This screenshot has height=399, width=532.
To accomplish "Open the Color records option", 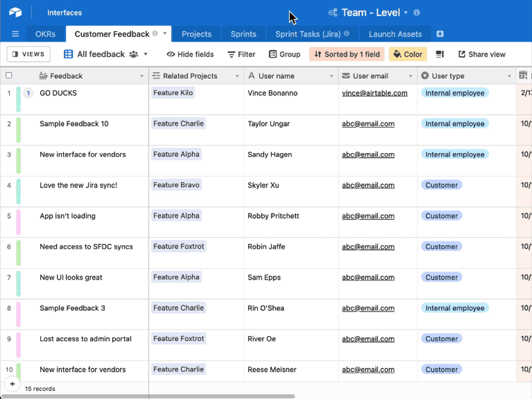I will [x=408, y=54].
